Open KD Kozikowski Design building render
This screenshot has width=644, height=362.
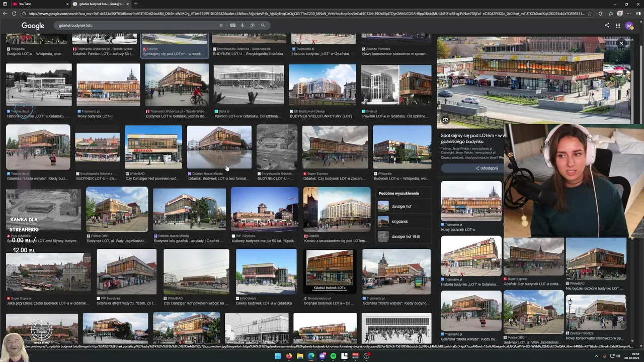[x=323, y=84]
